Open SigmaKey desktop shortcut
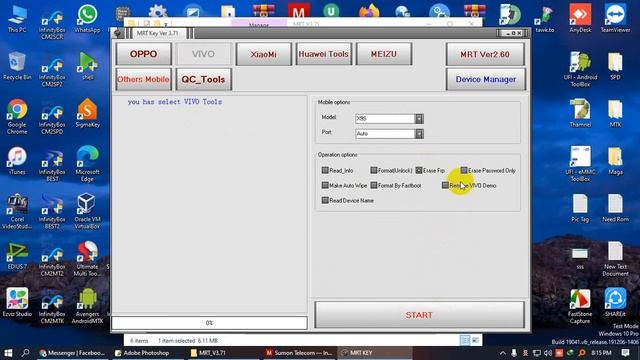 pyautogui.click(x=87, y=113)
